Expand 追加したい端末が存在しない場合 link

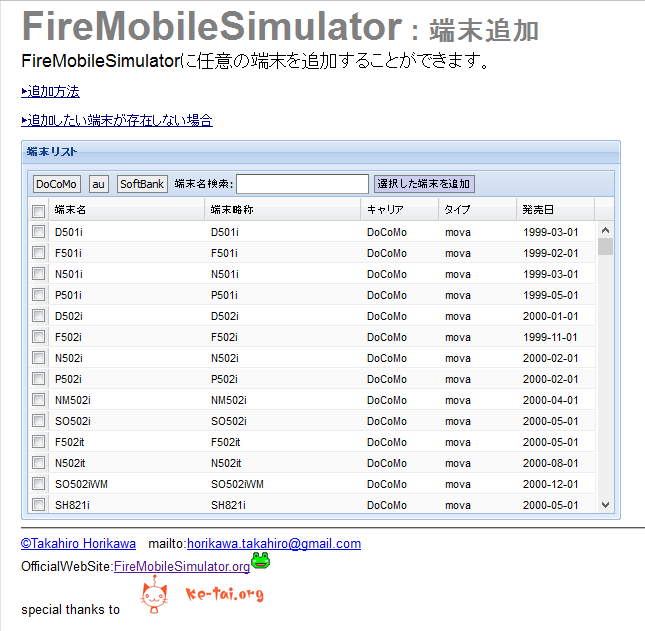click(117, 120)
